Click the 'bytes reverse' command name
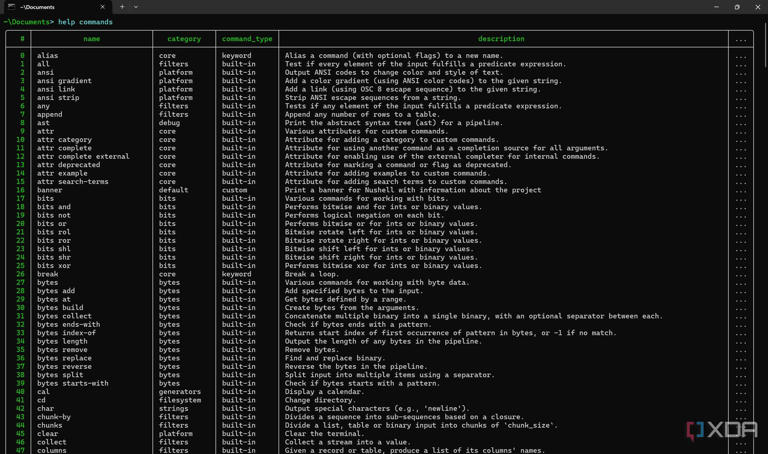The image size is (768, 454). coord(64,366)
